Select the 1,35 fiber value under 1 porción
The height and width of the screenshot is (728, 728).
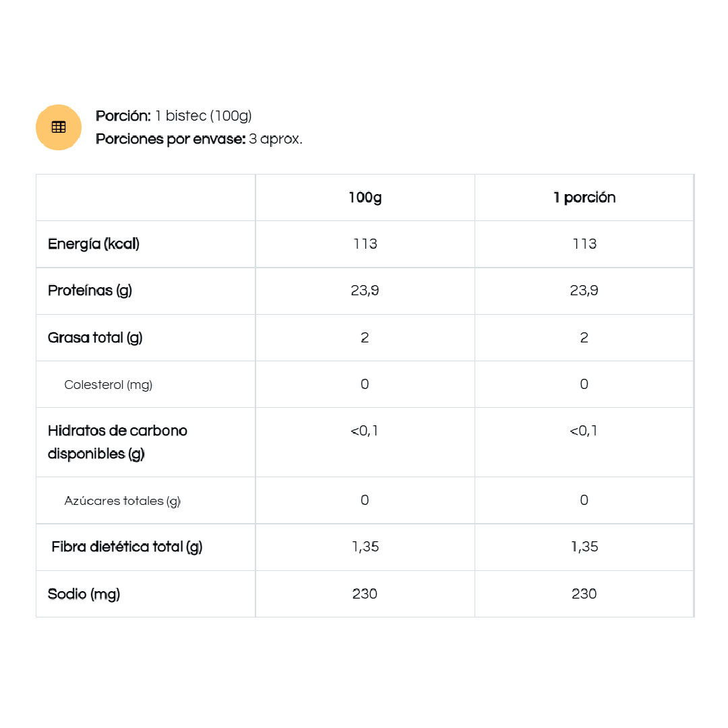(584, 547)
